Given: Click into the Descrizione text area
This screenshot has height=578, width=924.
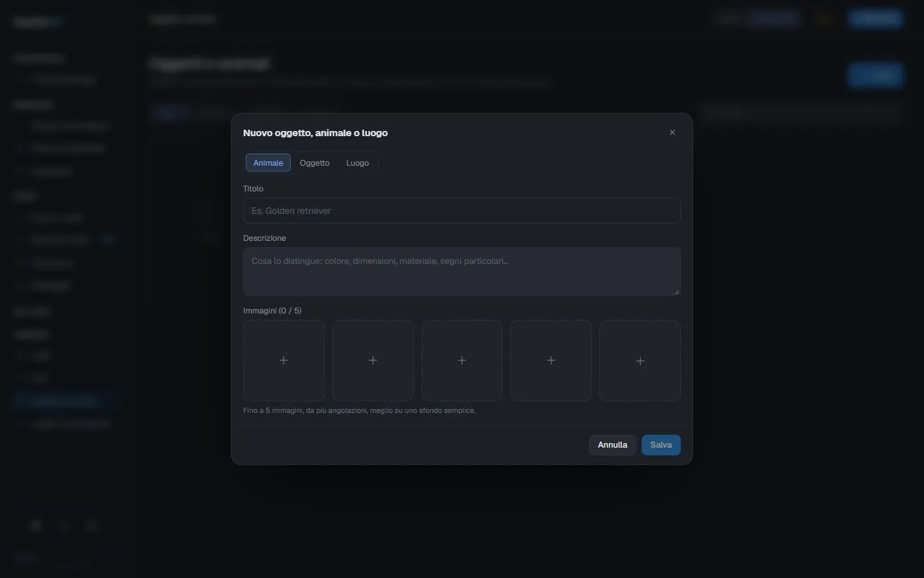Looking at the screenshot, I should 462,272.
